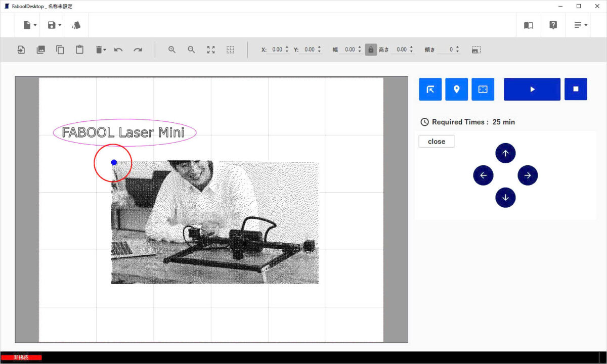Open the manual book icon
607x364 pixels.
click(528, 25)
